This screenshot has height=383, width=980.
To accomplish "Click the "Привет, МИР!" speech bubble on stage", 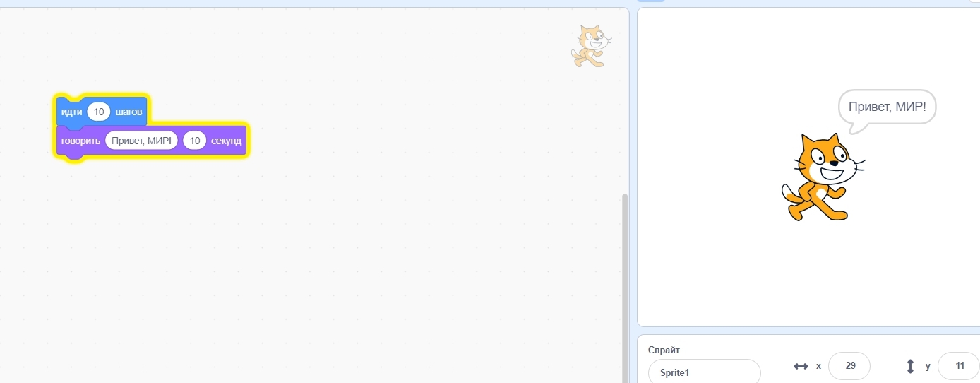I will [x=887, y=110].
